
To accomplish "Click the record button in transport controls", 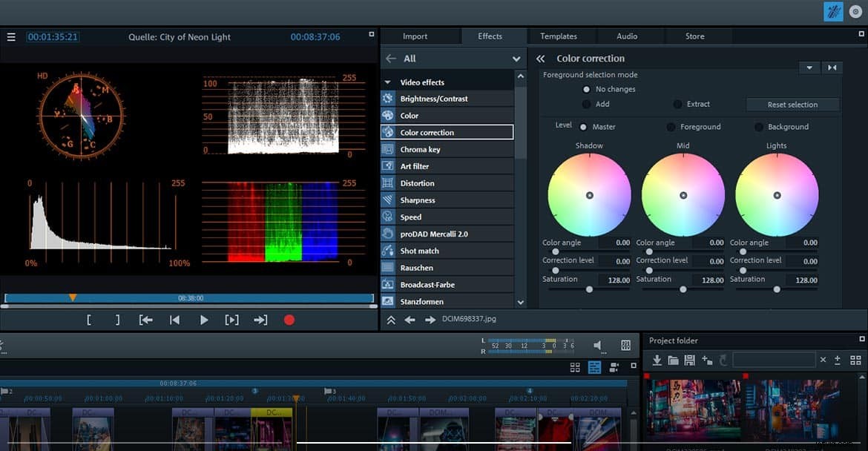I will point(289,320).
